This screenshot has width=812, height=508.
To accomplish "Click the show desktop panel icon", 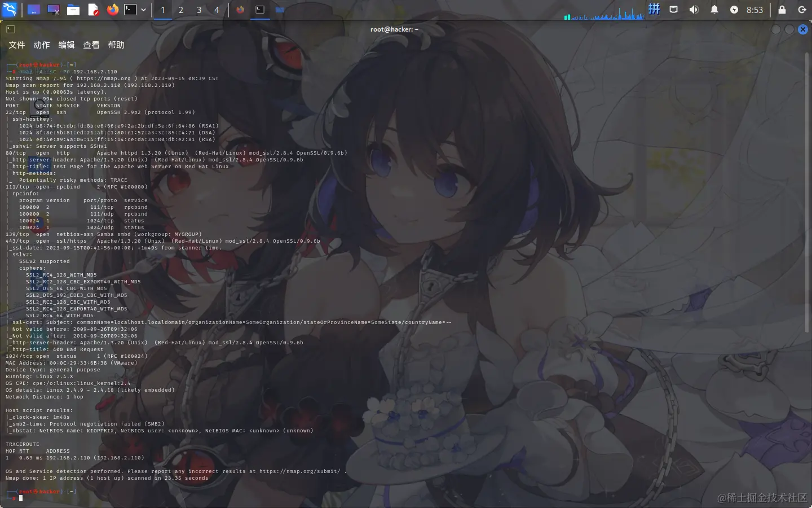I will point(34,10).
